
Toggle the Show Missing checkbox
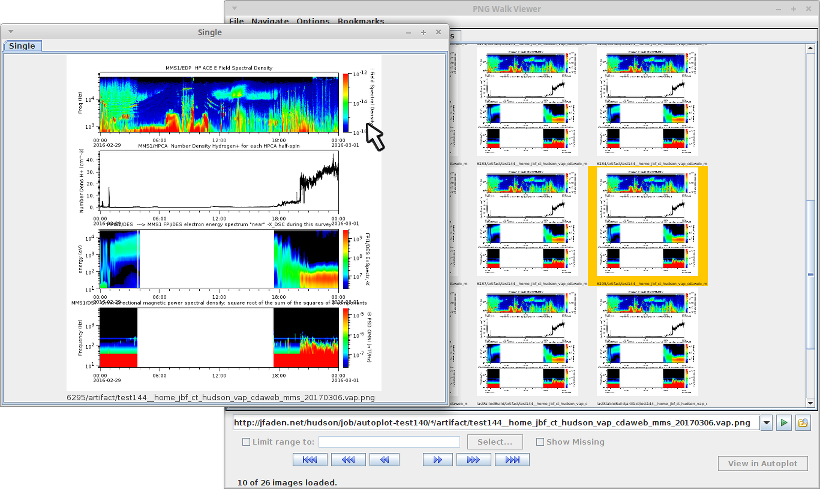point(540,442)
